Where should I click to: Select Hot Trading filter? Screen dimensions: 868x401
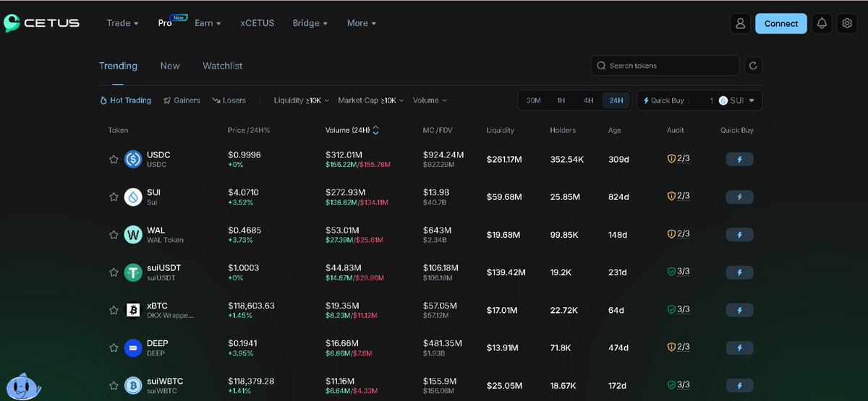pyautogui.click(x=126, y=100)
